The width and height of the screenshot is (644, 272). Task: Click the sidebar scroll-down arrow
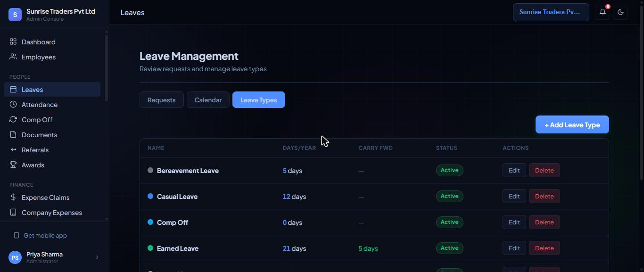coord(107,219)
